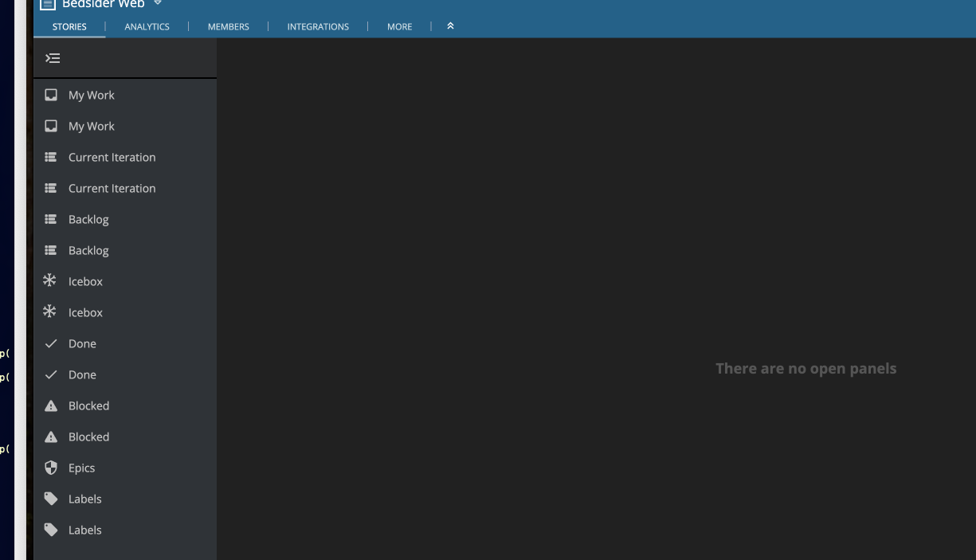The height and width of the screenshot is (560, 976).
Task: Click the upper My Work inbox icon
Action: [x=51, y=95]
